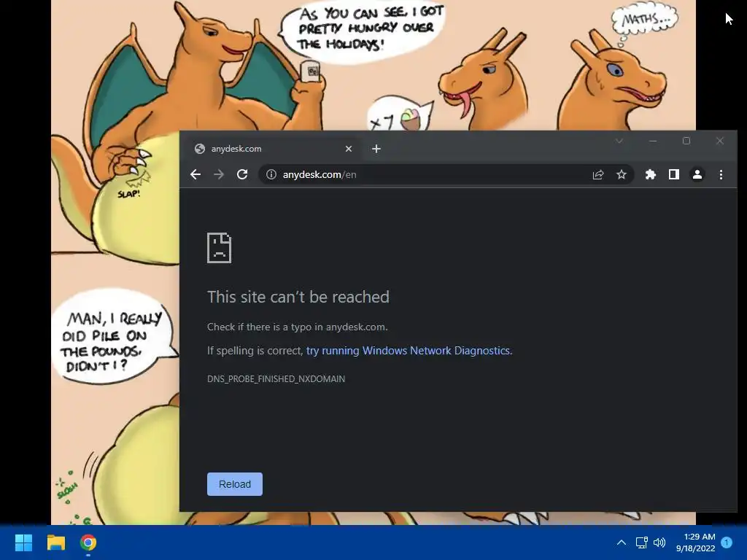This screenshot has width=747, height=560.
Task: Toggle Chrome's side panel icon
Action: coord(673,174)
